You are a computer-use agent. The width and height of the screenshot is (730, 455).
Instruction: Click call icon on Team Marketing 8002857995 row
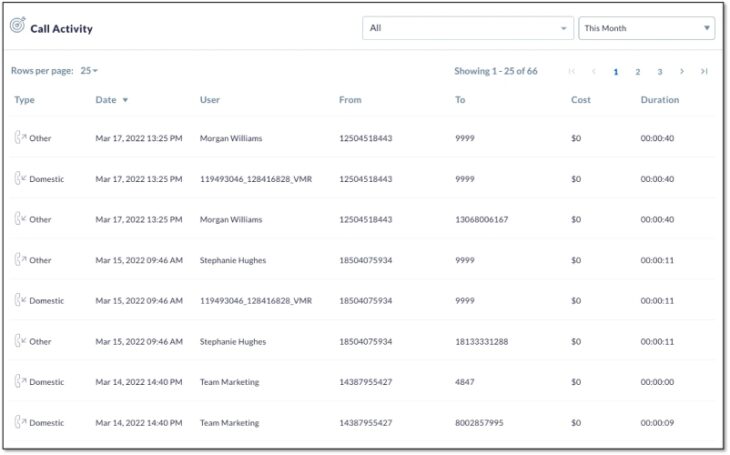(x=20, y=422)
